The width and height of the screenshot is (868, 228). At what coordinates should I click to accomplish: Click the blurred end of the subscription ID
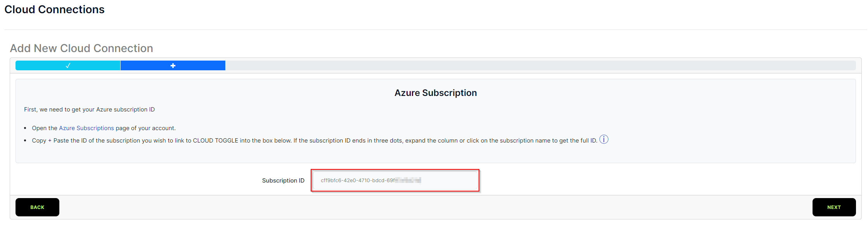pyautogui.click(x=408, y=180)
